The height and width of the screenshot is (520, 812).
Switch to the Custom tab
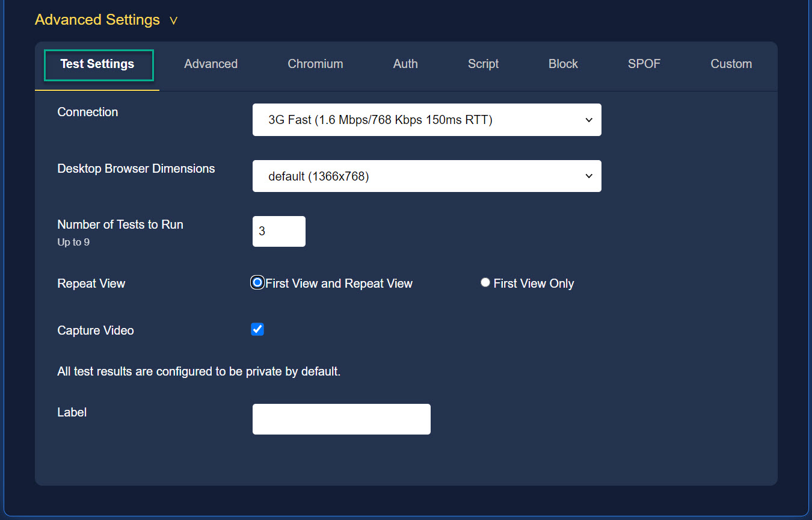tap(731, 63)
